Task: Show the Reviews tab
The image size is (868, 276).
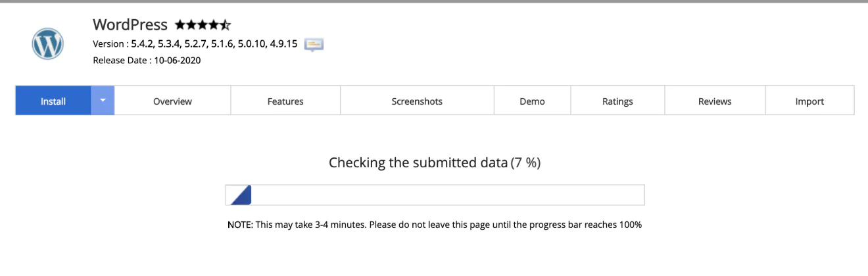Action: [715, 101]
